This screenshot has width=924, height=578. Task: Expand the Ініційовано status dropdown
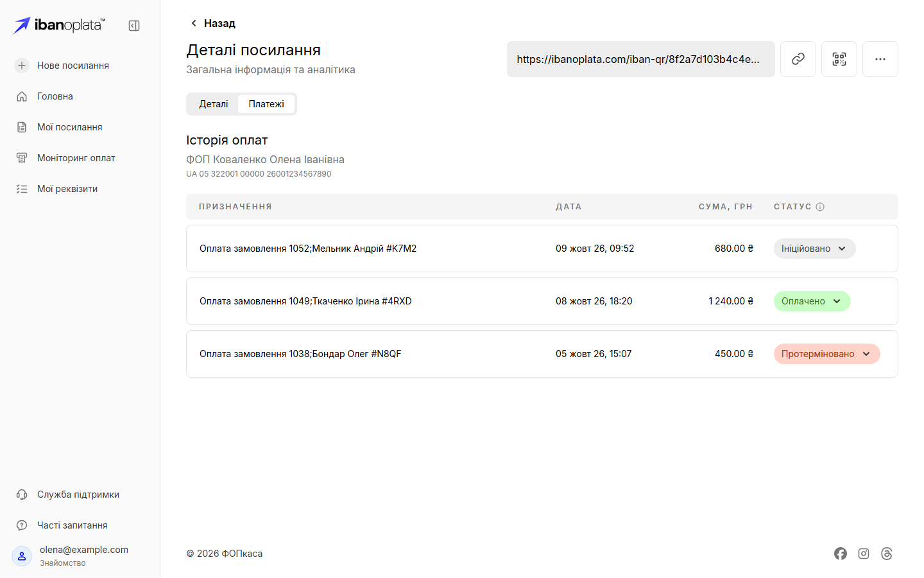point(815,249)
